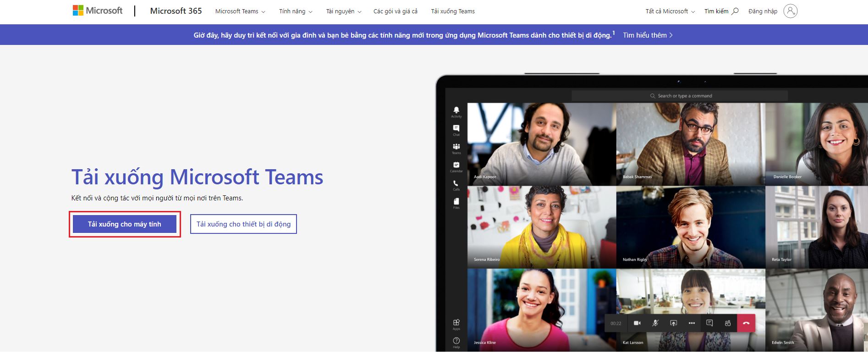Click the user account avatar icon
868x354 pixels.
(791, 11)
